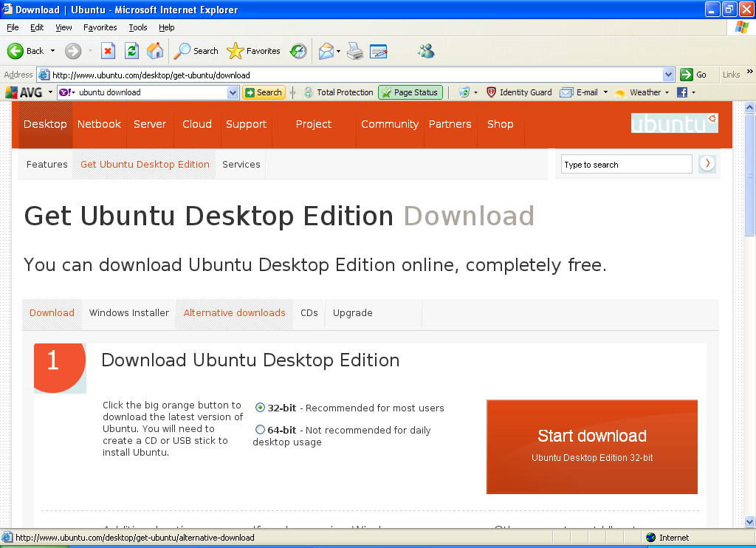Switch to the Windows Installer tab
Viewport: 756px width, 548px height.
(128, 312)
